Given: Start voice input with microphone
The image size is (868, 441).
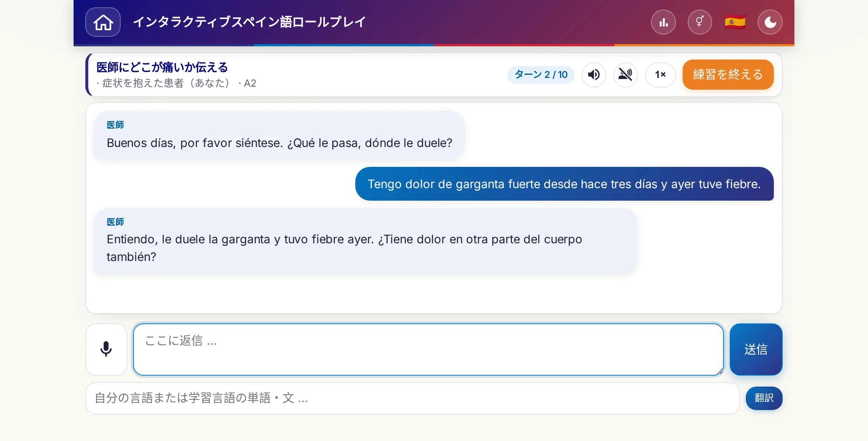Looking at the screenshot, I should [106, 349].
